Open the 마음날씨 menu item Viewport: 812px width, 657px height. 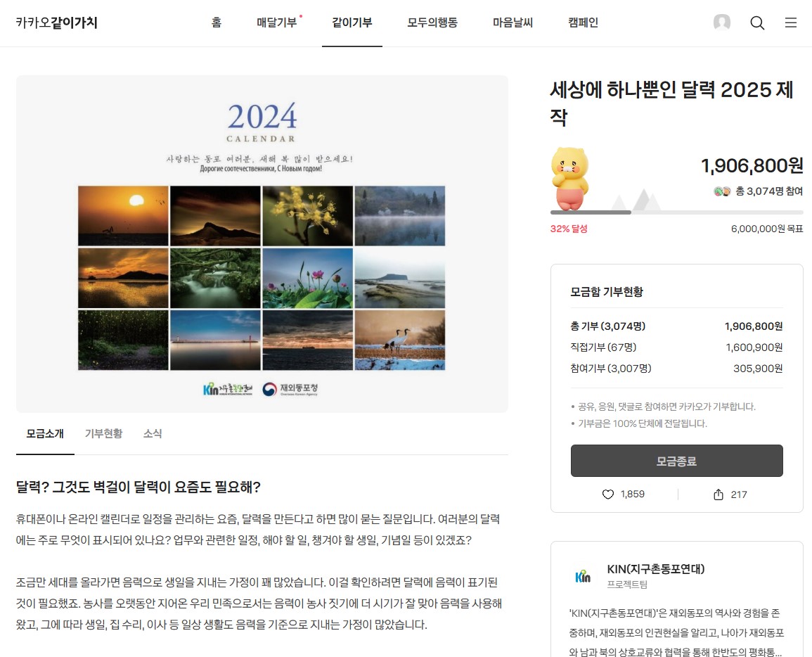[x=513, y=23]
